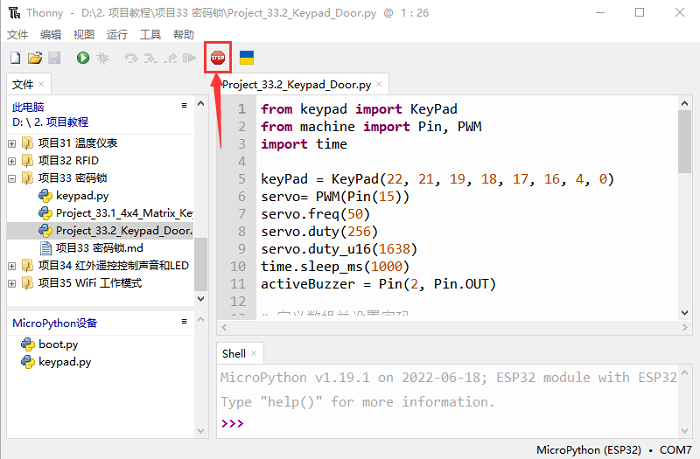This screenshot has width=700, height=459.
Task: Switch to the Shell tab
Action: 233,353
